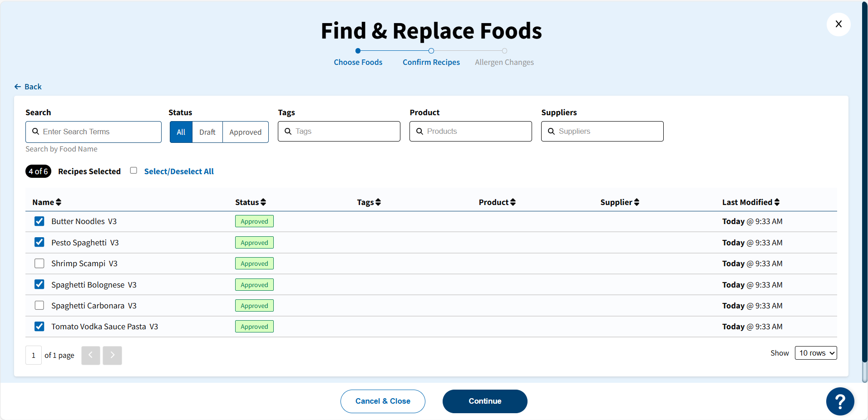Sort by Status using its sort control

coord(263,202)
